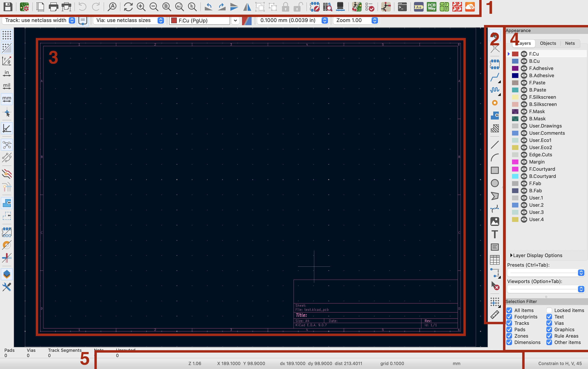Choose the Draw Rectangle tool
Viewport: 588px width, 369px height.
(494, 170)
